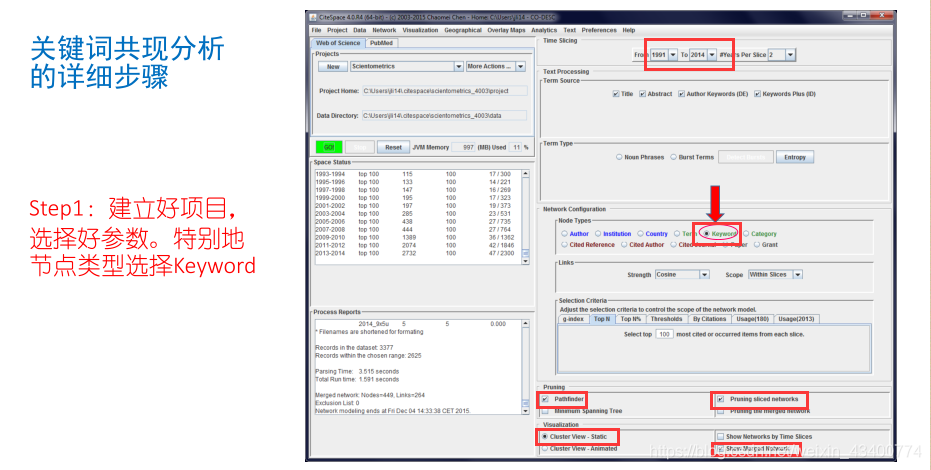Open the From year 1991 dropdown
This screenshot has height=470, width=931.
(673, 55)
